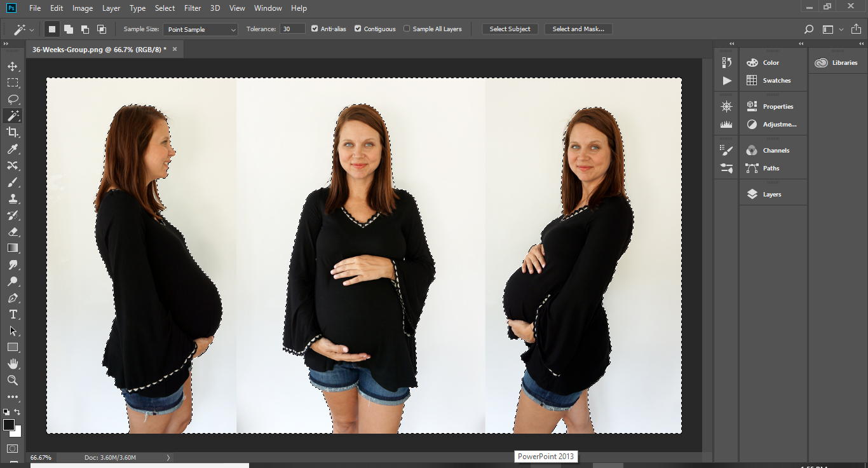Select the Horizontal Type tool
The image size is (868, 468).
[13, 315]
